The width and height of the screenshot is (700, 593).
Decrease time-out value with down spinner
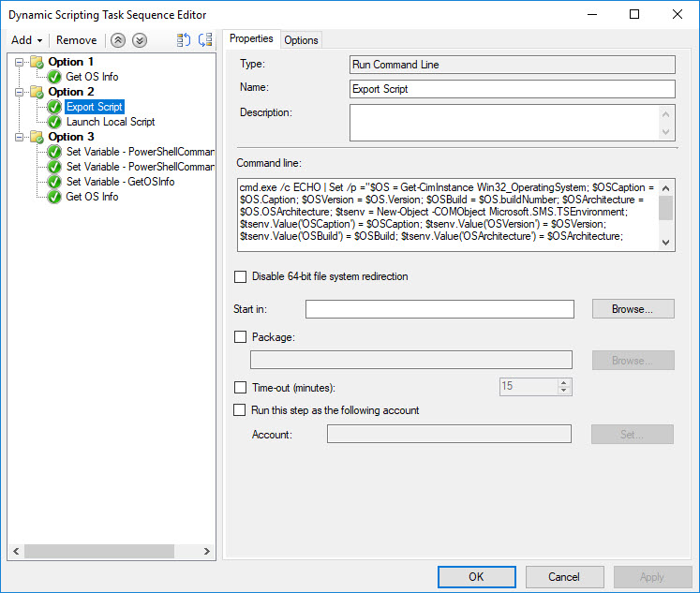point(564,391)
